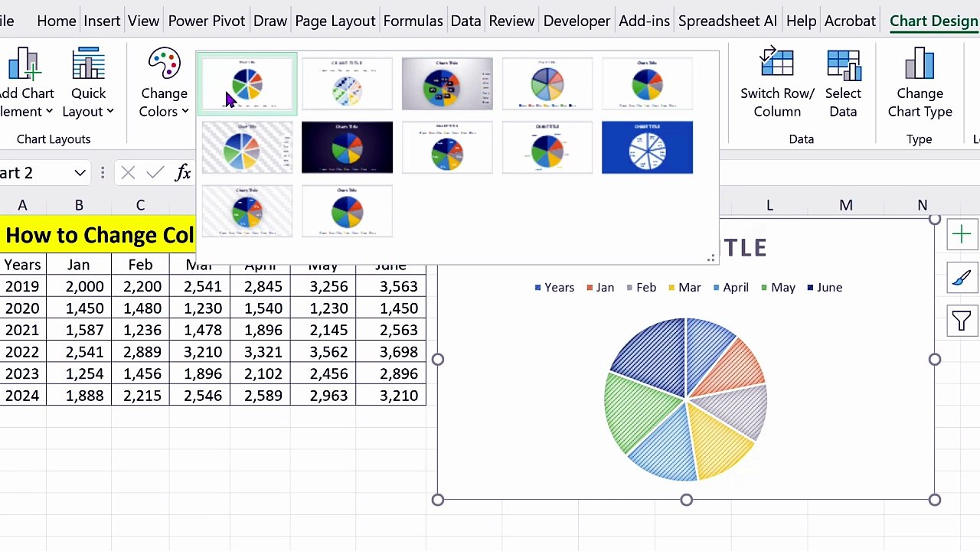Viewport: 980px width, 551px height.
Task: Click the Chart Styles paintbrush button
Action: click(962, 278)
